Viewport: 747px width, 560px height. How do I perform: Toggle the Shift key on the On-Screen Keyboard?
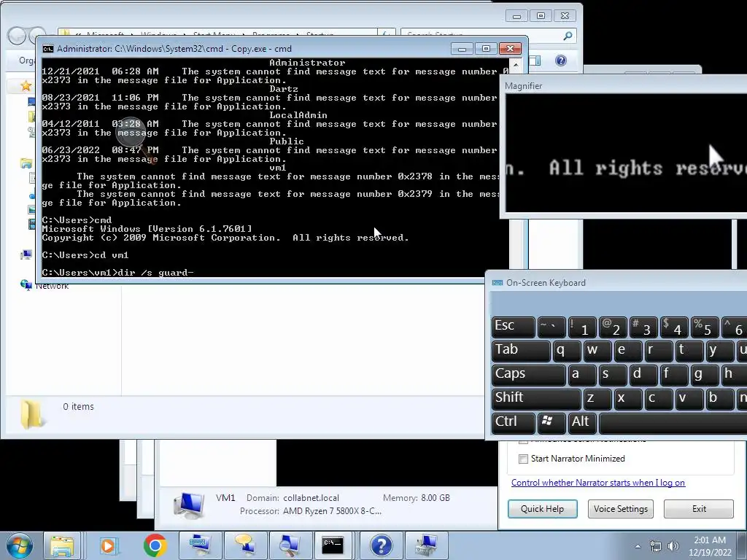click(536, 399)
